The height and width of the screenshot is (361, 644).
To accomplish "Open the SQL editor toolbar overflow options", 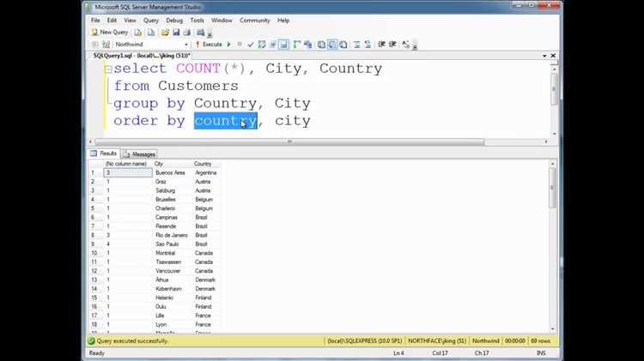I will click(x=415, y=46).
